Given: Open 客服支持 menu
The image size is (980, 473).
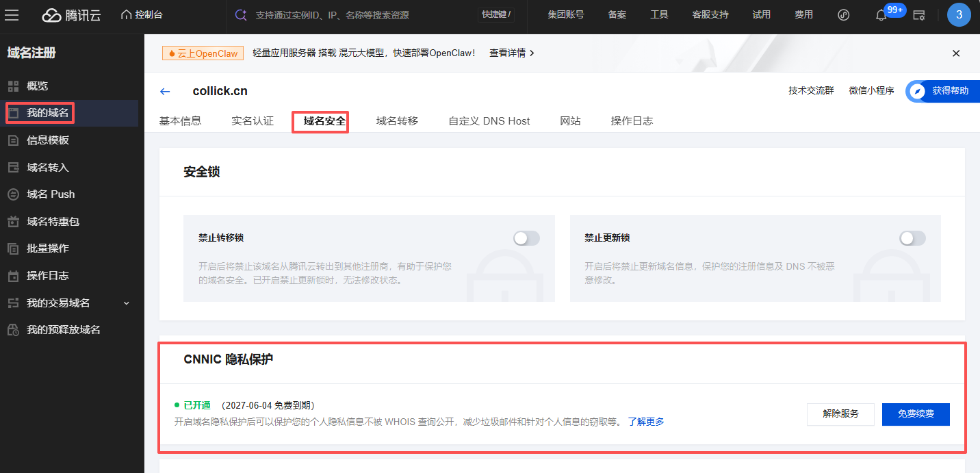Looking at the screenshot, I should [x=710, y=14].
